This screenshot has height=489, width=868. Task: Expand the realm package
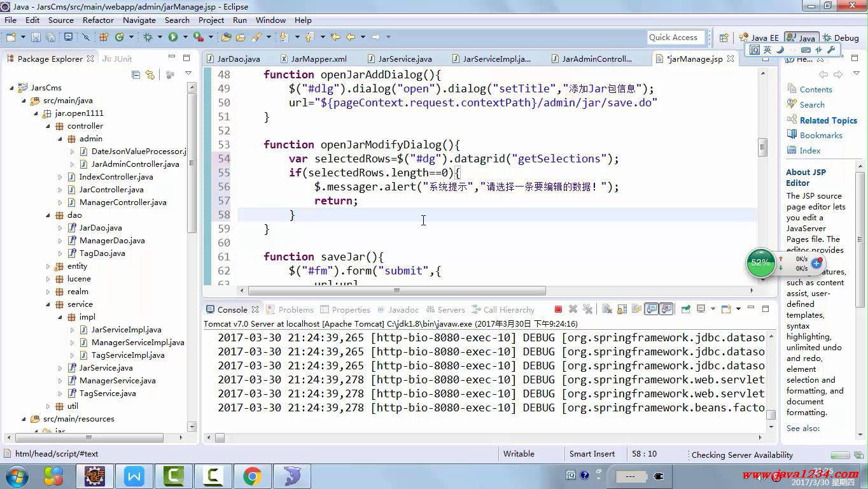click(x=48, y=292)
